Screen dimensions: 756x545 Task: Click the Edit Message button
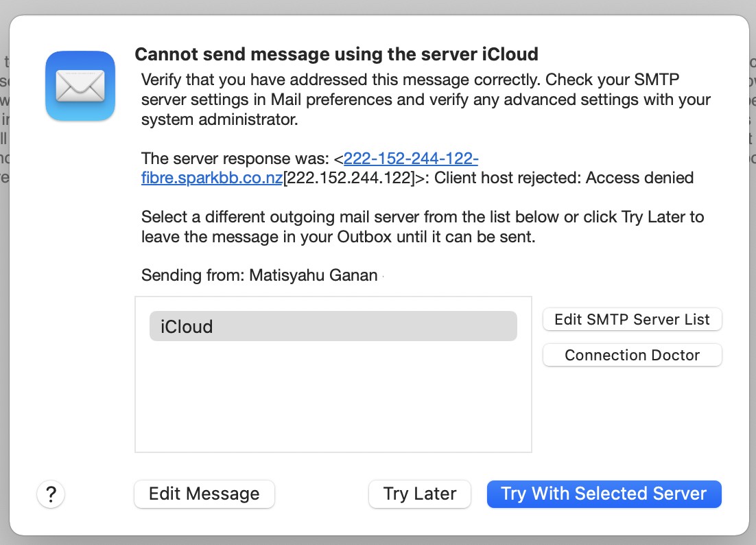click(x=204, y=494)
